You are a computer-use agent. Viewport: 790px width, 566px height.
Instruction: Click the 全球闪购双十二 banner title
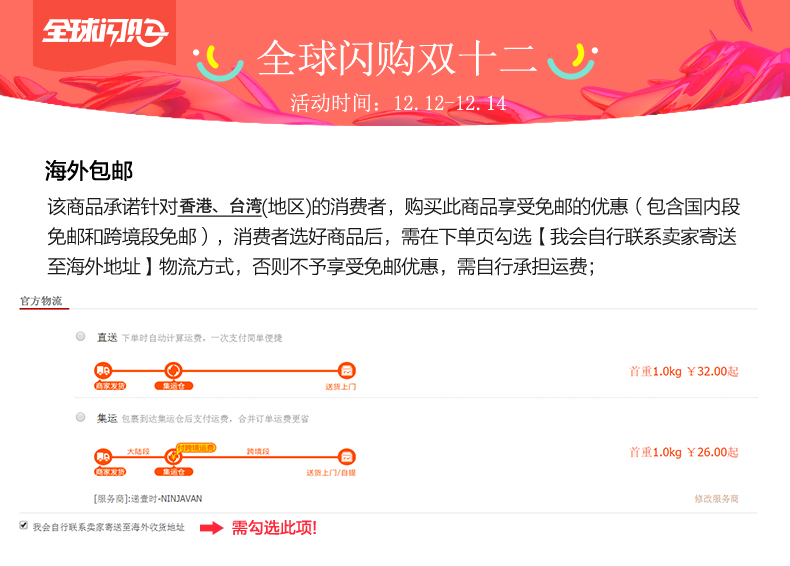coord(396,58)
